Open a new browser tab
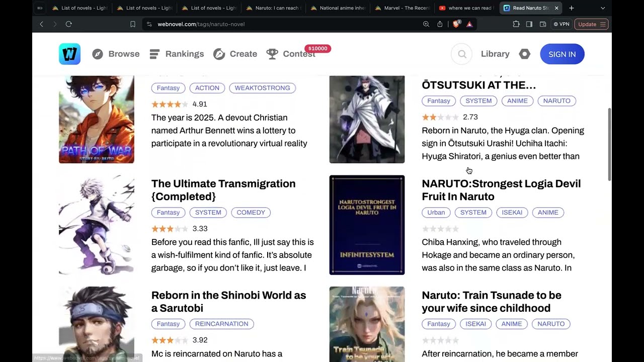644x362 pixels. click(572, 8)
